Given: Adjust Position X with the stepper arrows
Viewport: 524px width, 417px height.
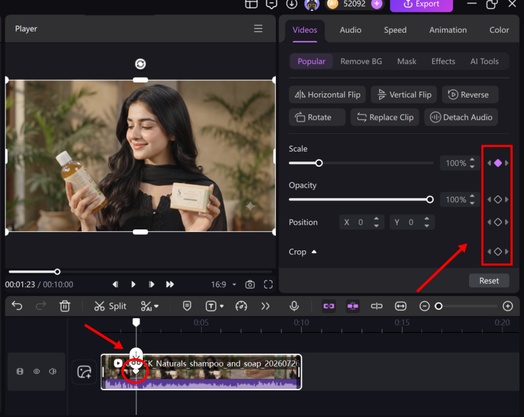Looking at the screenshot, I should [376, 222].
